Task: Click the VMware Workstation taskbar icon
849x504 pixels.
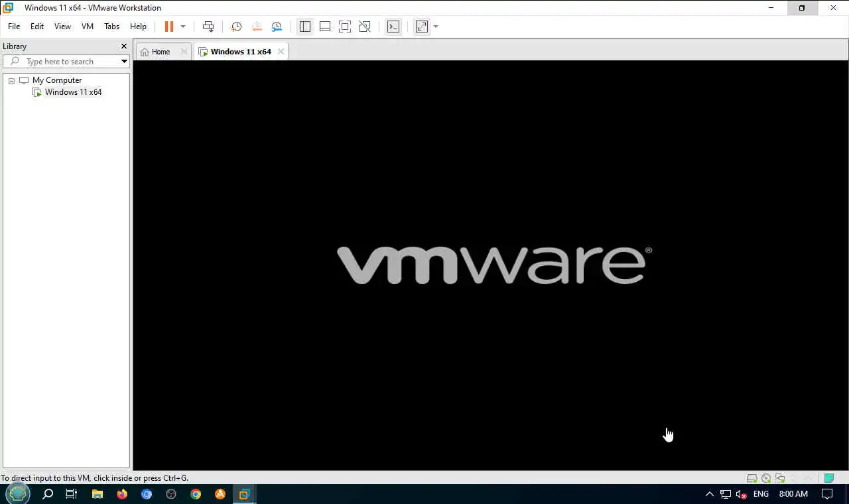Action: (x=244, y=494)
